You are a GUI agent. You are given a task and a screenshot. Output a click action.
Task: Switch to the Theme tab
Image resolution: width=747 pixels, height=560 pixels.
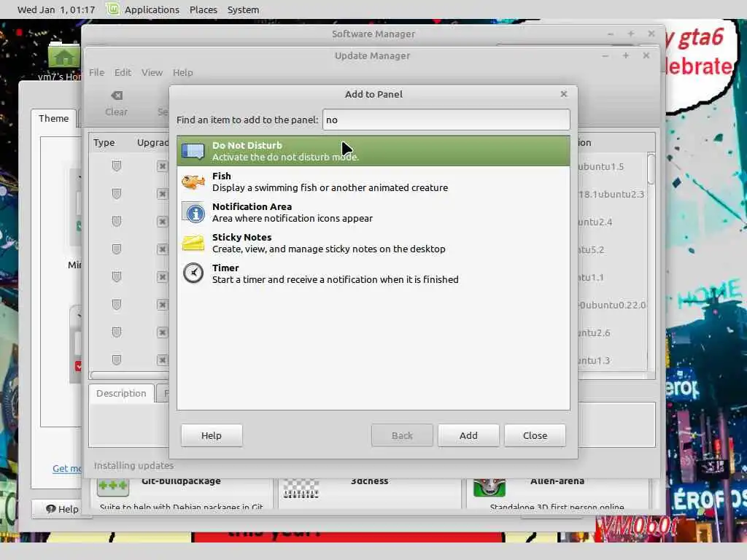click(54, 118)
